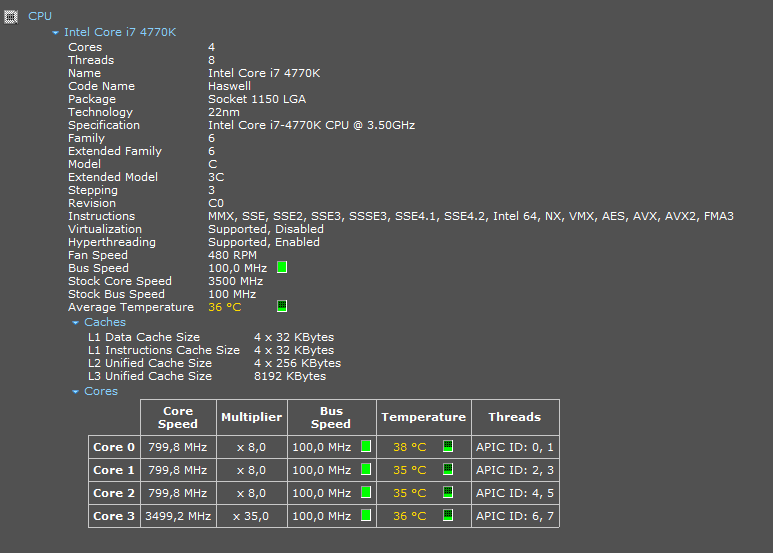Click the 3499,2 MHz core speed cell
This screenshot has width=773, height=553.
(x=178, y=516)
